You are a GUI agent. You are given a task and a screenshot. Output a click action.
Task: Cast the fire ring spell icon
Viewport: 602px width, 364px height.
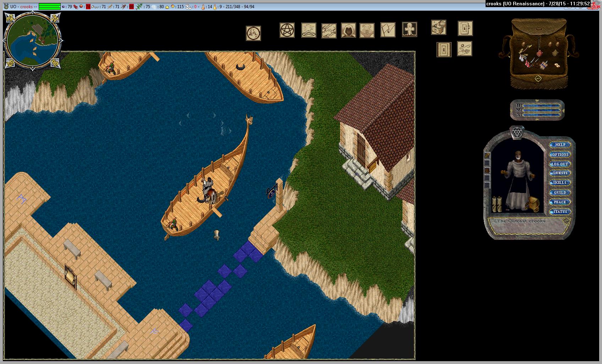pos(253,33)
